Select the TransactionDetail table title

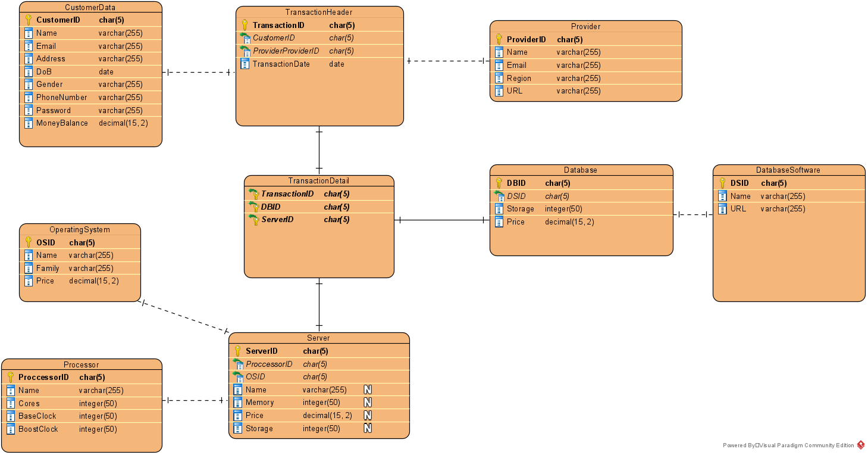[x=319, y=180]
